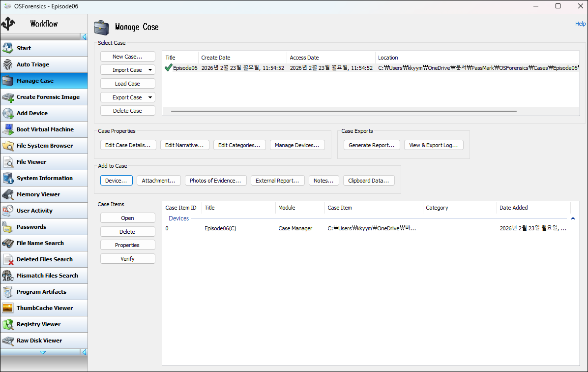Click Generate Report... button

pyautogui.click(x=372, y=145)
